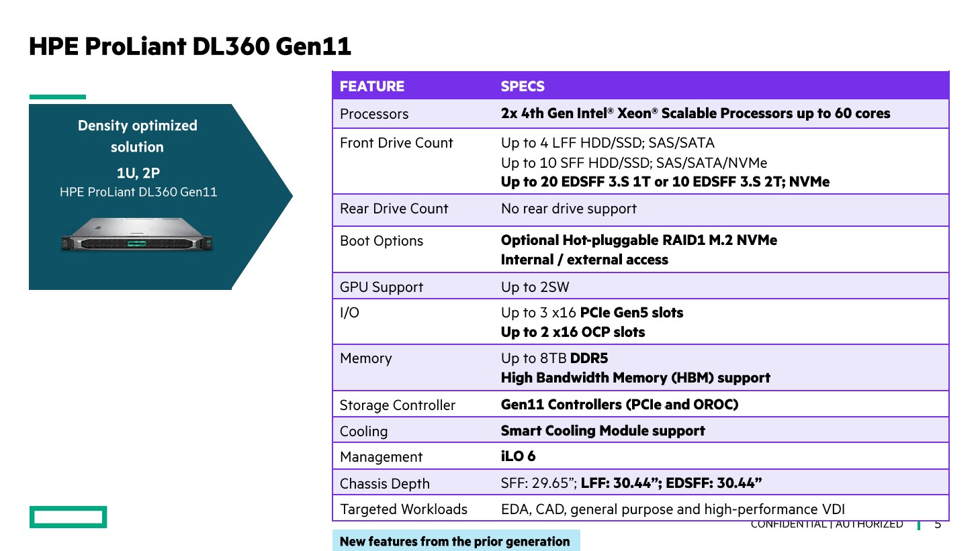Click 'Up to 2 x16 OCP slots'
Viewport: 980px width, 551px height.
(x=573, y=332)
